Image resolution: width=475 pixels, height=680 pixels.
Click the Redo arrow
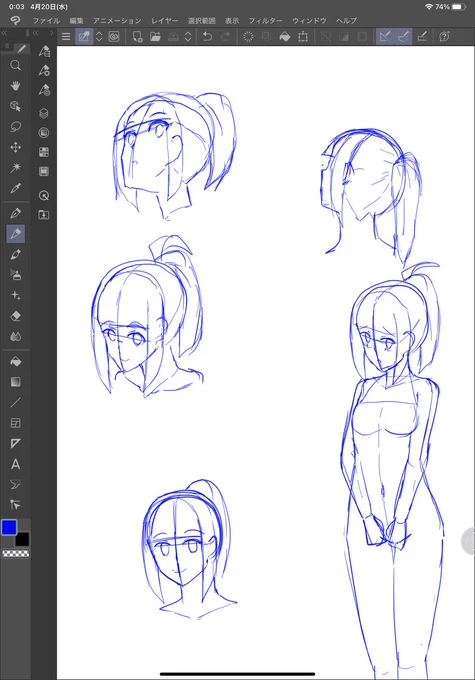coord(225,36)
